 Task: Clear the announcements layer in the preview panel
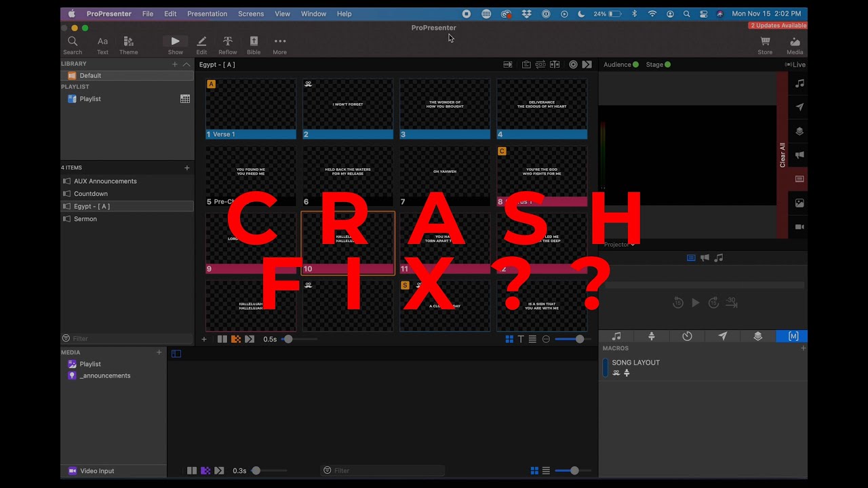800,155
